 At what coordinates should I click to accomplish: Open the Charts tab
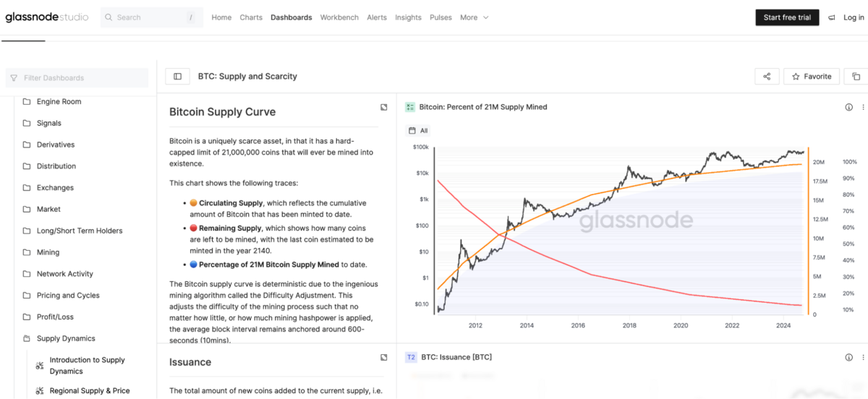(251, 17)
